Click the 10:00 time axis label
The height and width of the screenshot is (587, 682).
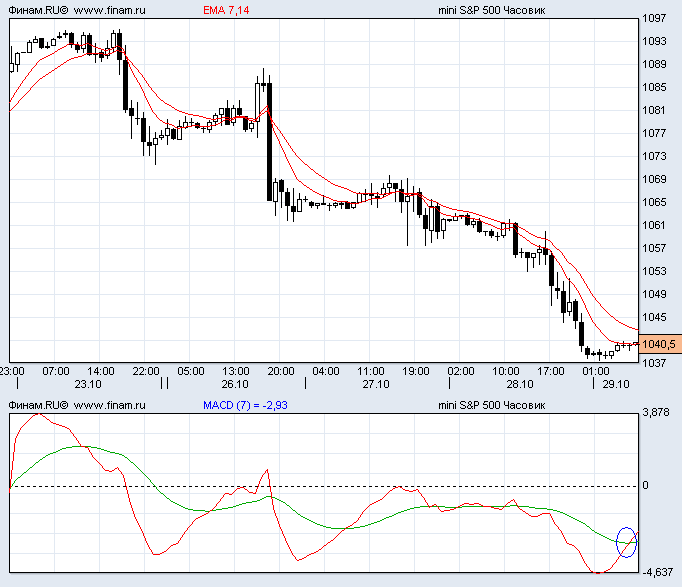click(505, 371)
